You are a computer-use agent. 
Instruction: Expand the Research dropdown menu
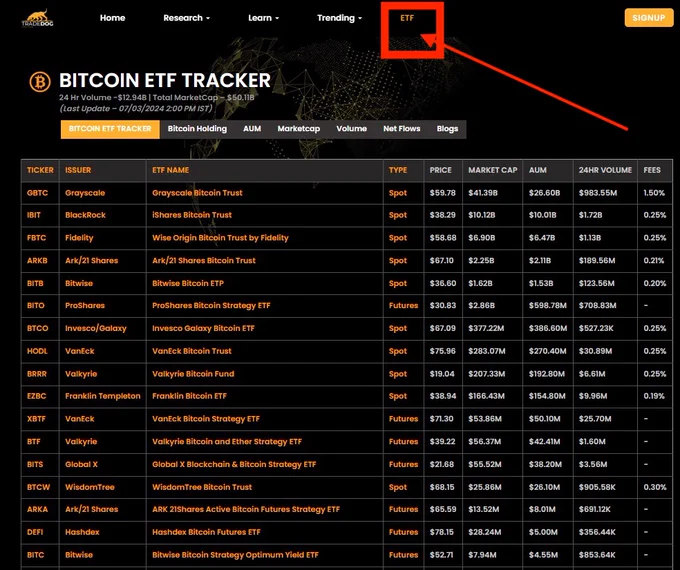click(x=186, y=18)
